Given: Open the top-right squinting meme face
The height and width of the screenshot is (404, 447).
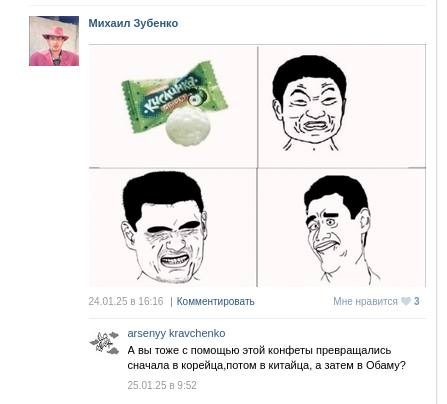Looking at the screenshot, I should pyautogui.click(x=310, y=103).
